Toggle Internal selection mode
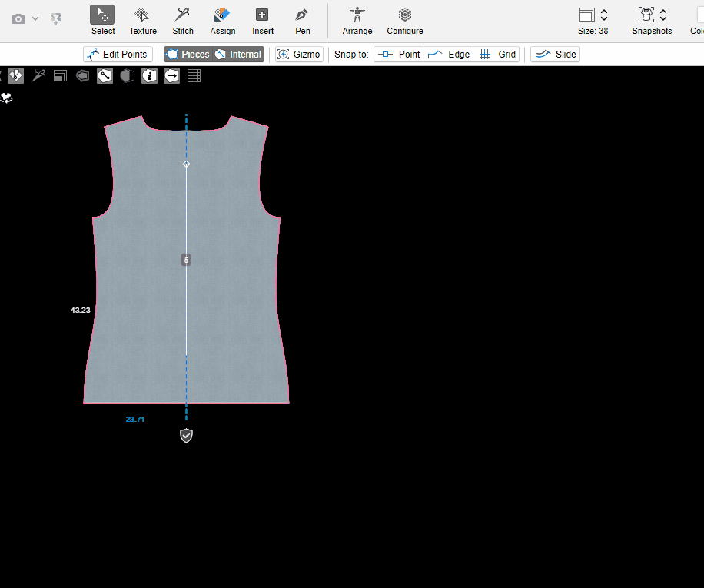 [x=238, y=55]
